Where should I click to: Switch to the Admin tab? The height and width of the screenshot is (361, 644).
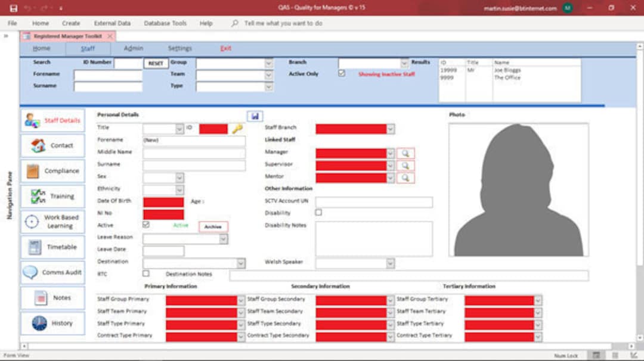(x=134, y=48)
